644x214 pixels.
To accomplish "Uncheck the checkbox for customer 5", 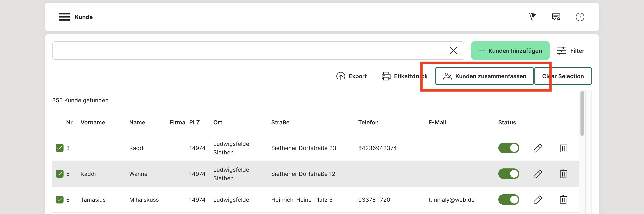I will [x=60, y=174].
